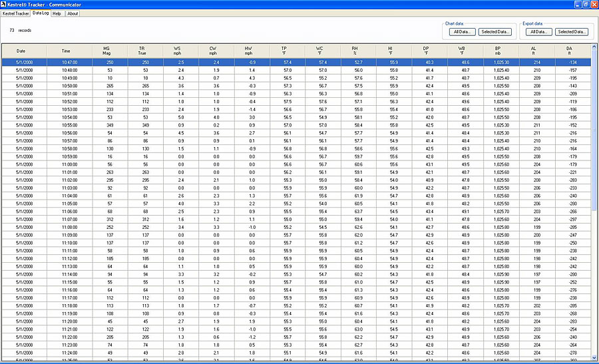Click BP value 1,025.90 in the 11:14:00 row
This screenshot has width=599, height=364.
pos(501,275)
